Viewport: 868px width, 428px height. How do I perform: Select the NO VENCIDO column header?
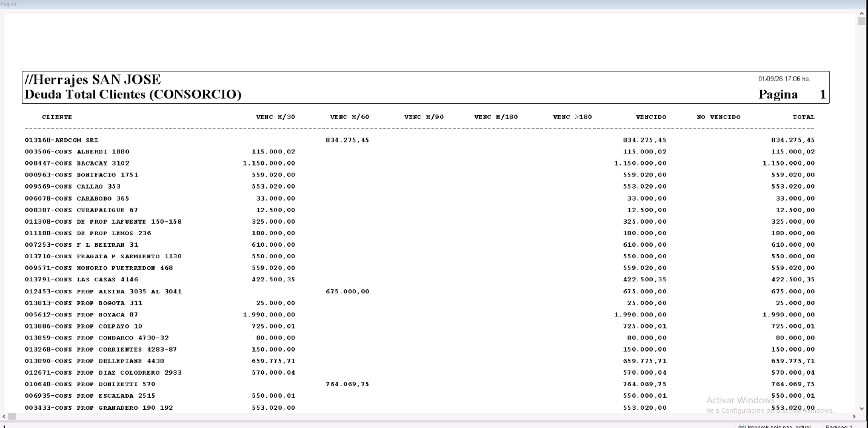click(718, 116)
